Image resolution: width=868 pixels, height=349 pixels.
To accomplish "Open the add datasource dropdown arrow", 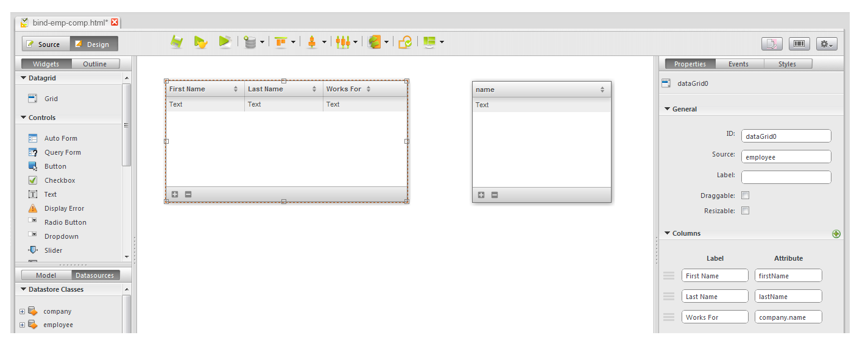I will pos(263,43).
